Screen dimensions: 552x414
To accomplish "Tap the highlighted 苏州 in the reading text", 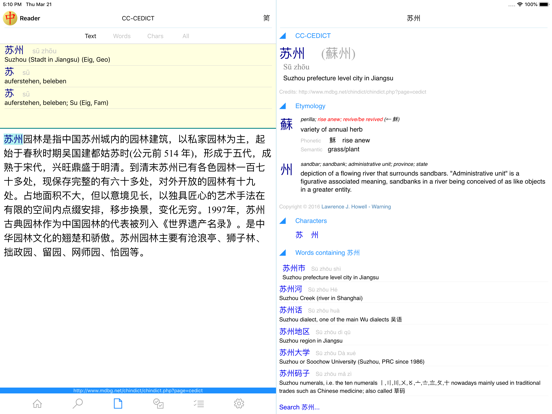I will [x=13, y=139].
